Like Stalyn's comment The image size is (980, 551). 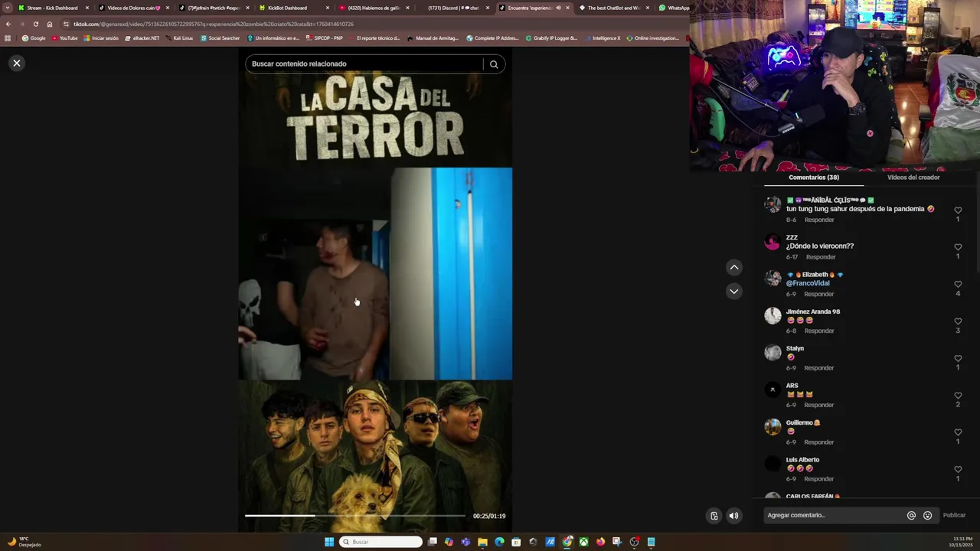[x=958, y=358]
